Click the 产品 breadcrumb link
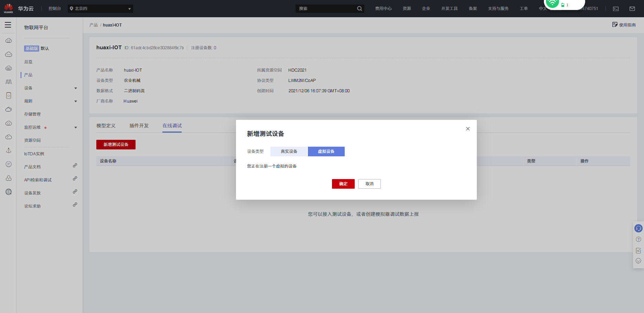The width and height of the screenshot is (644, 313). [94, 25]
